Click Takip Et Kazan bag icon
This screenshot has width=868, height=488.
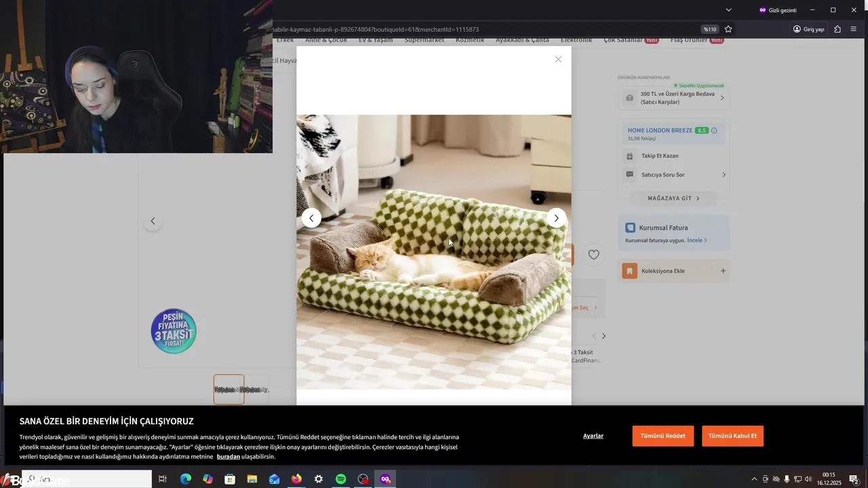[629, 156]
